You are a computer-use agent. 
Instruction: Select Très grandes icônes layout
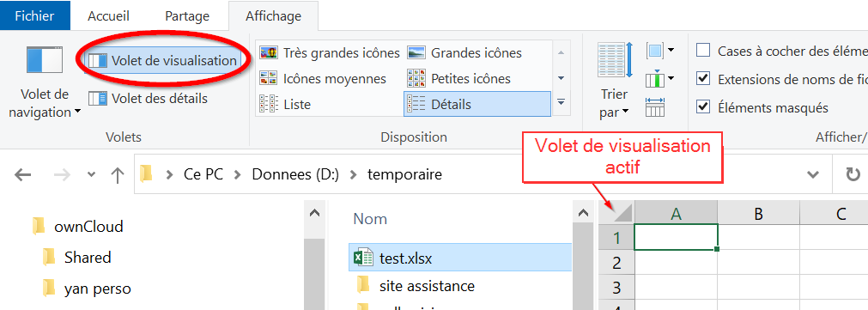coord(330,53)
